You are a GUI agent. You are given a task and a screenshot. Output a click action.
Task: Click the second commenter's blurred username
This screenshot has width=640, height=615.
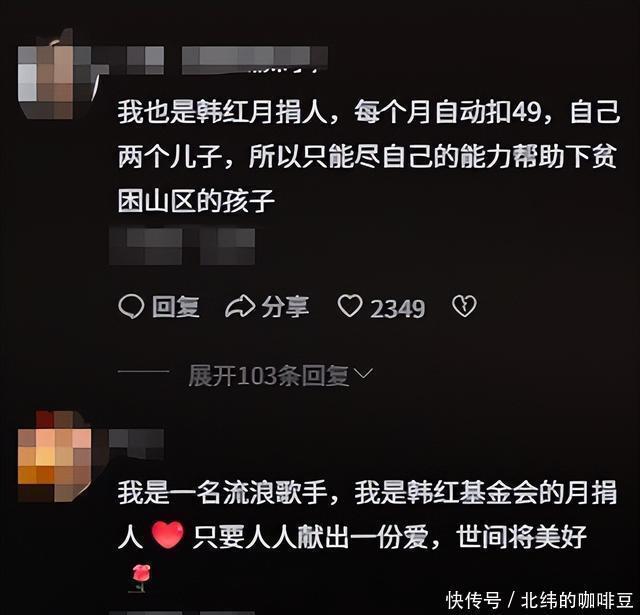(136, 443)
